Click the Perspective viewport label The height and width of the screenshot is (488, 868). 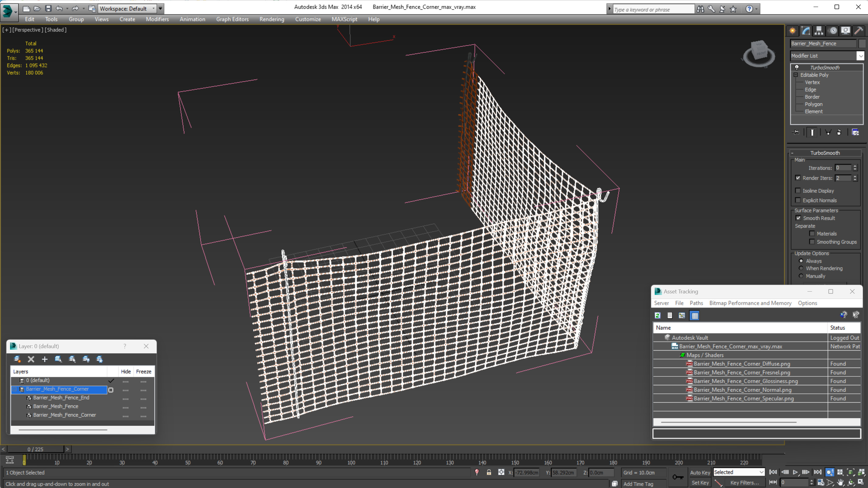tap(28, 29)
